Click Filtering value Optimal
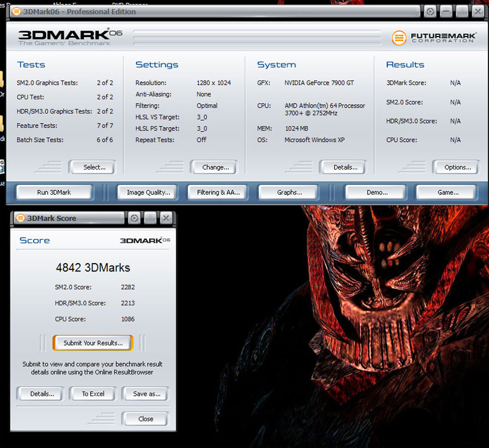 (x=207, y=105)
